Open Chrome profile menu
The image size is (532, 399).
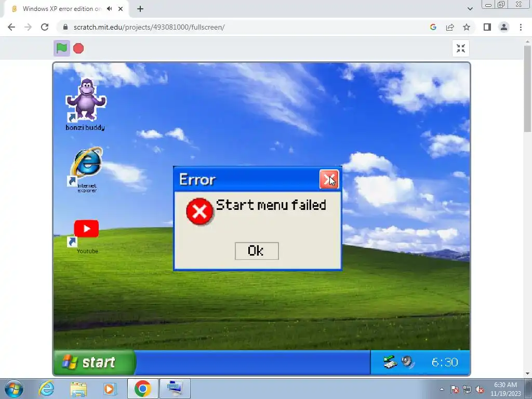coord(504,27)
